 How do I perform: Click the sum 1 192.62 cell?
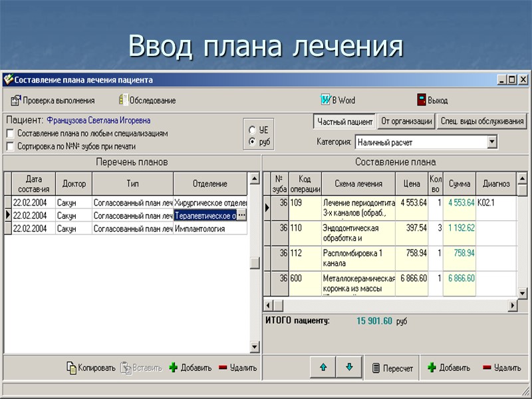pyautogui.click(x=460, y=233)
